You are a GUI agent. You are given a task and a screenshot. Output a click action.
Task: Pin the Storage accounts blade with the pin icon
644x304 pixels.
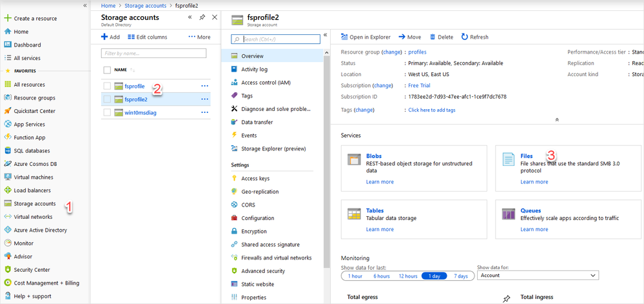(x=202, y=17)
